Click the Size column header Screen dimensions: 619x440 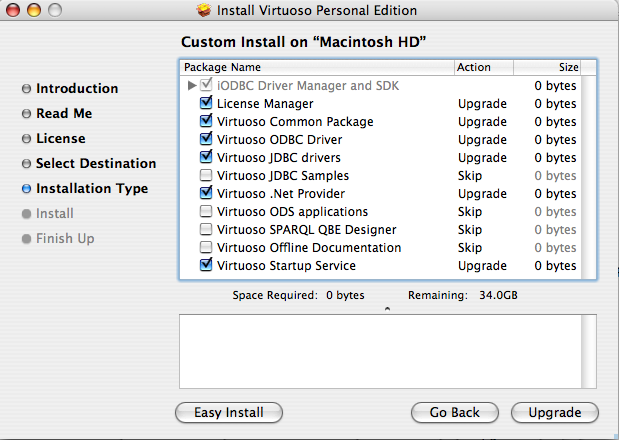548,67
